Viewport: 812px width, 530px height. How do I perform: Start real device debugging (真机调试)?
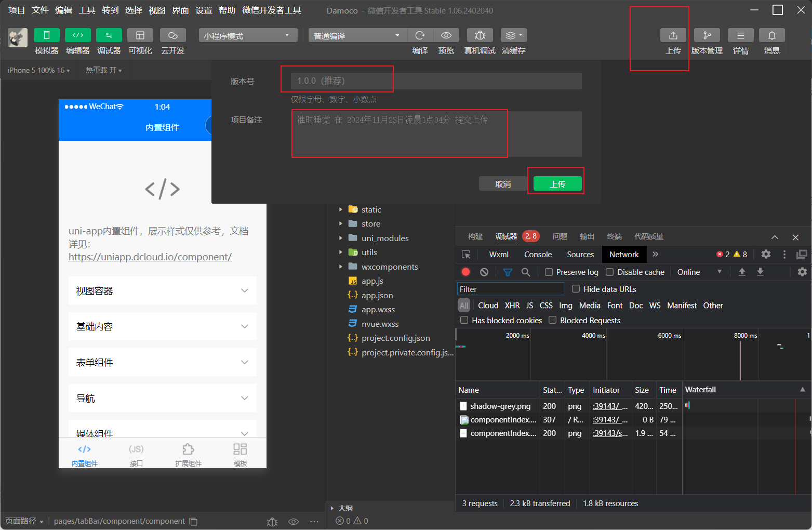480,35
